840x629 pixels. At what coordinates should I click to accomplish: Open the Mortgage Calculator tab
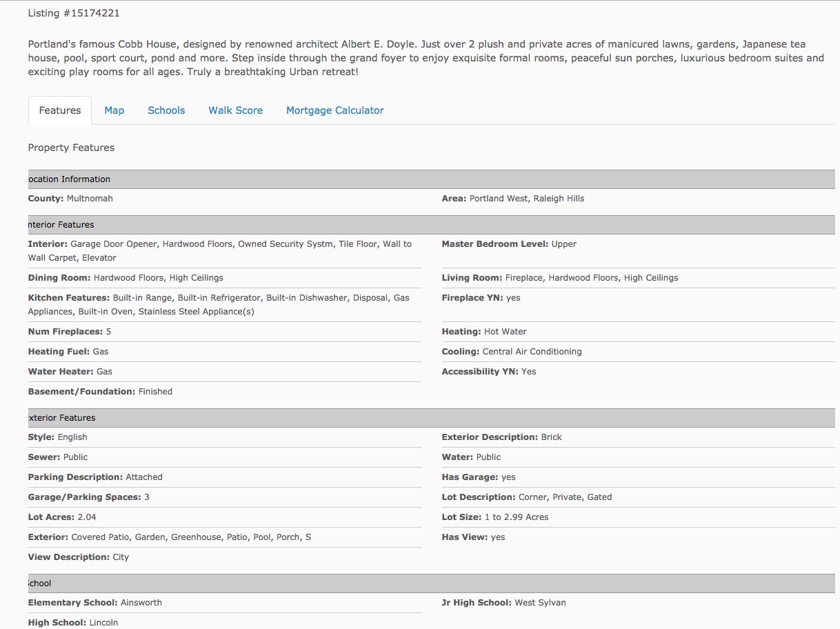click(x=335, y=110)
